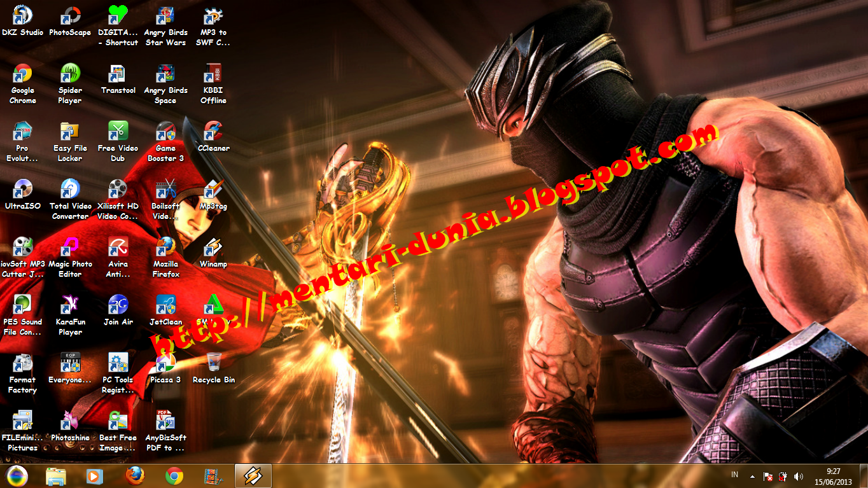Launch Firefox from the taskbar
Image resolution: width=868 pixels, height=488 pixels.
[135, 476]
